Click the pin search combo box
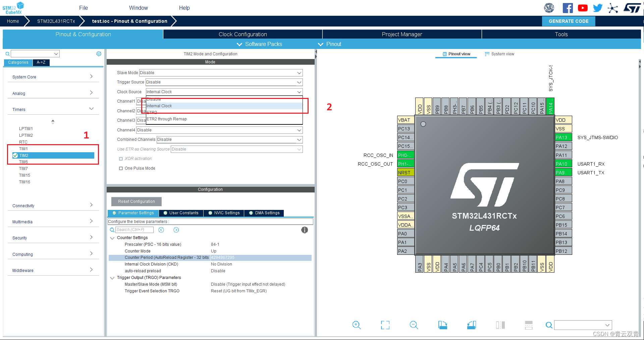This screenshot has width=644, height=340. [583, 325]
